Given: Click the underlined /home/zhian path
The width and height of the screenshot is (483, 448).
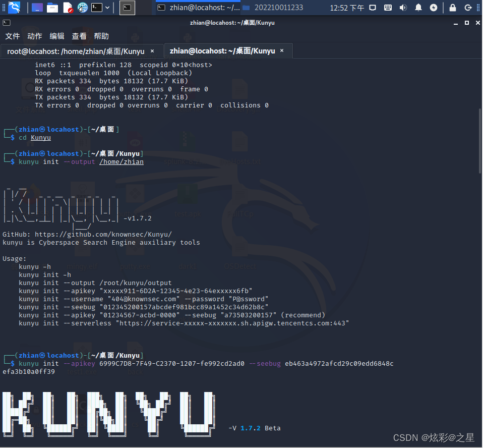Looking at the screenshot, I should tap(122, 161).
